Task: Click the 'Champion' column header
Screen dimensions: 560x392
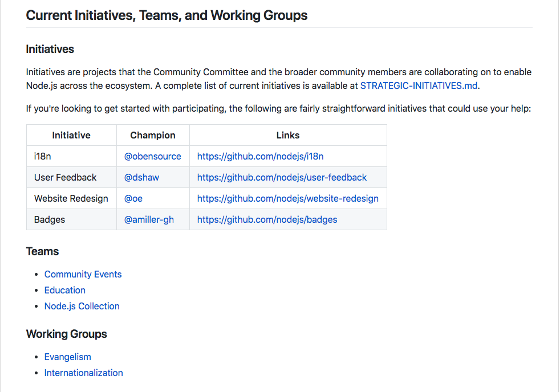Action: tap(153, 135)
